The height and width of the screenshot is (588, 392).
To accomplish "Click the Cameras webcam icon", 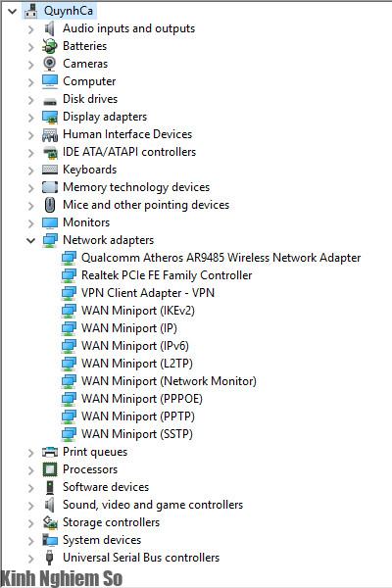I will (50, 64).
